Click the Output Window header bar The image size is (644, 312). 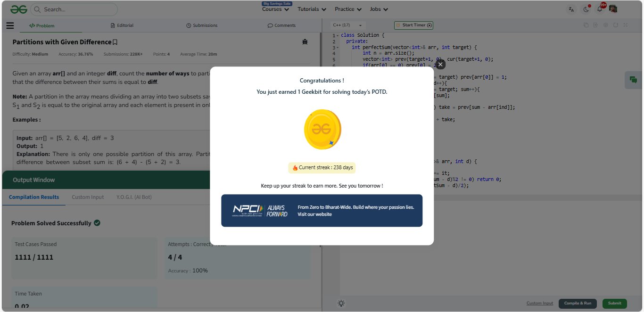click(106, 180)
